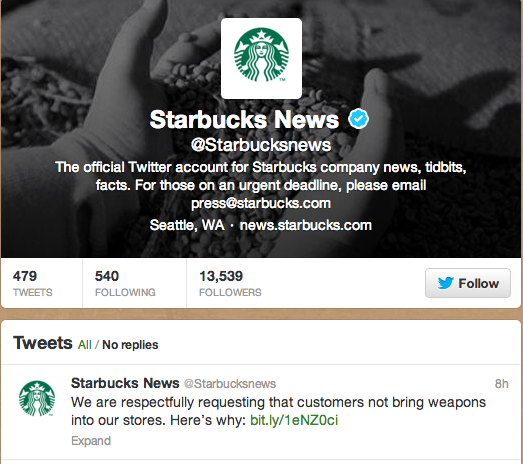This screenshot has height=464, width=523.
Task: Follow the Starbucks News account
Action: (x=468, y=283)
